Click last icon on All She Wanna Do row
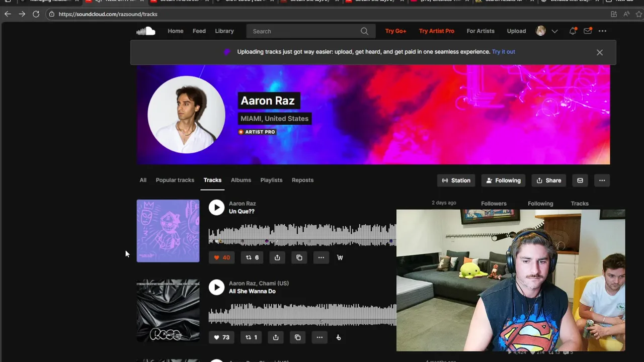Viewport: 644px width, 362px height. [339, 337]
